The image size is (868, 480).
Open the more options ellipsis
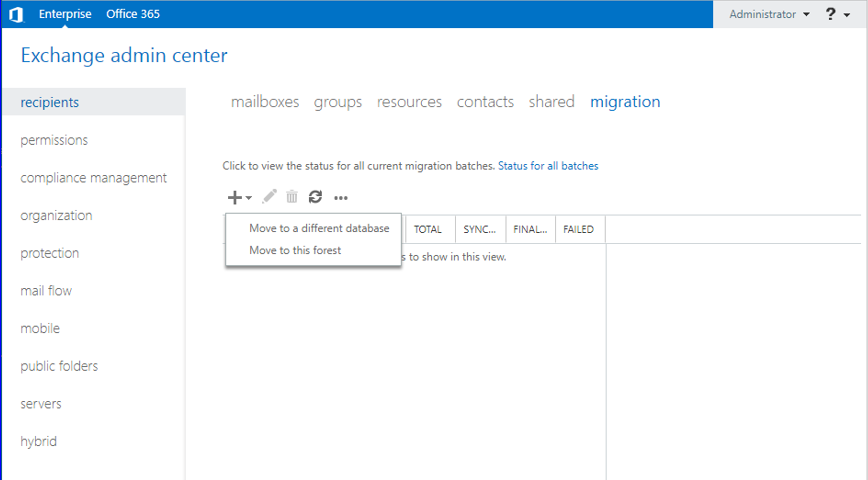point(341,198)
